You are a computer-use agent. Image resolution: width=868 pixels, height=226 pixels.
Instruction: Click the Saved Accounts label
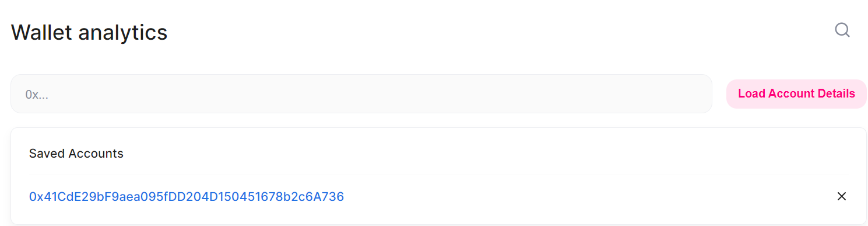76,154
